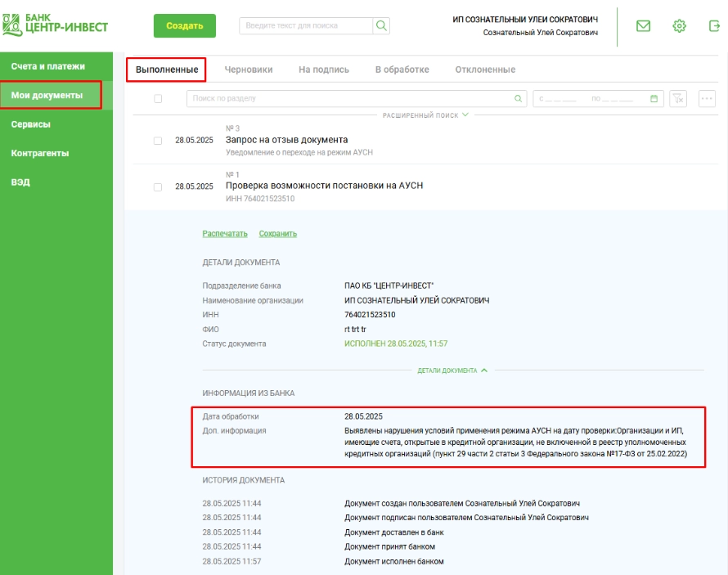Check the box for Запрос на отзыв документа
Screen dimensions: 728x575
tap(158, 141)
